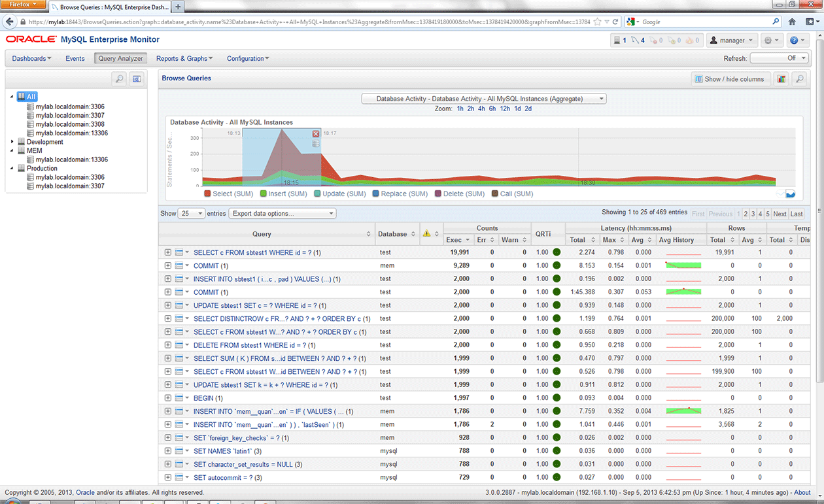Go back with the browser back arrow
824x504 pixels.
pos(10,22)
